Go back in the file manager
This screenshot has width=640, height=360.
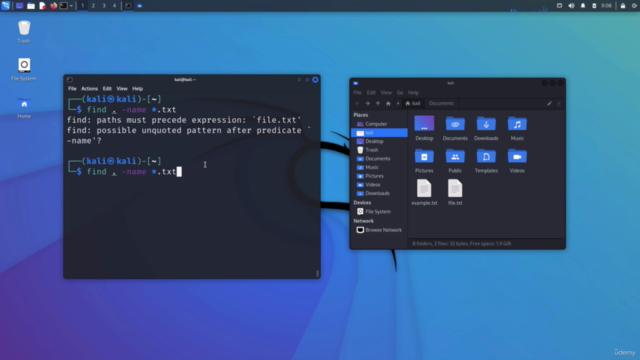click(357, 104)
